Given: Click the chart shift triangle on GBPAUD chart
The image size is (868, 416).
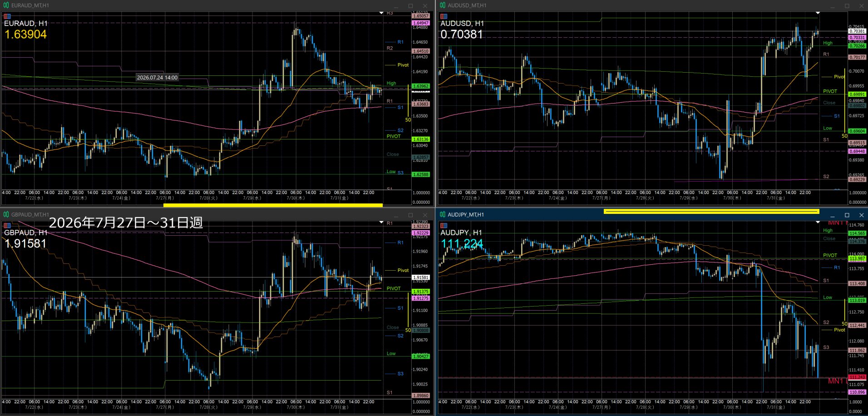Looking at the screenshot, I should (381, 223).
